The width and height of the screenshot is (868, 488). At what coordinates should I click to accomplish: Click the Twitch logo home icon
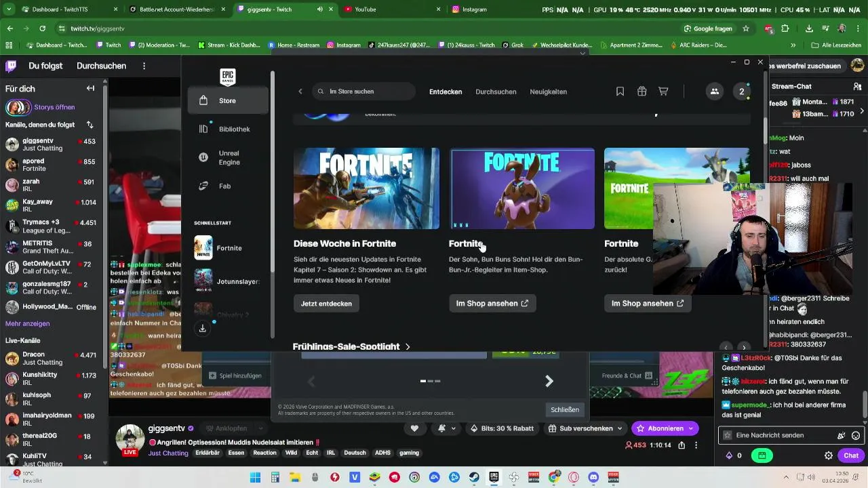coord(11,66)
